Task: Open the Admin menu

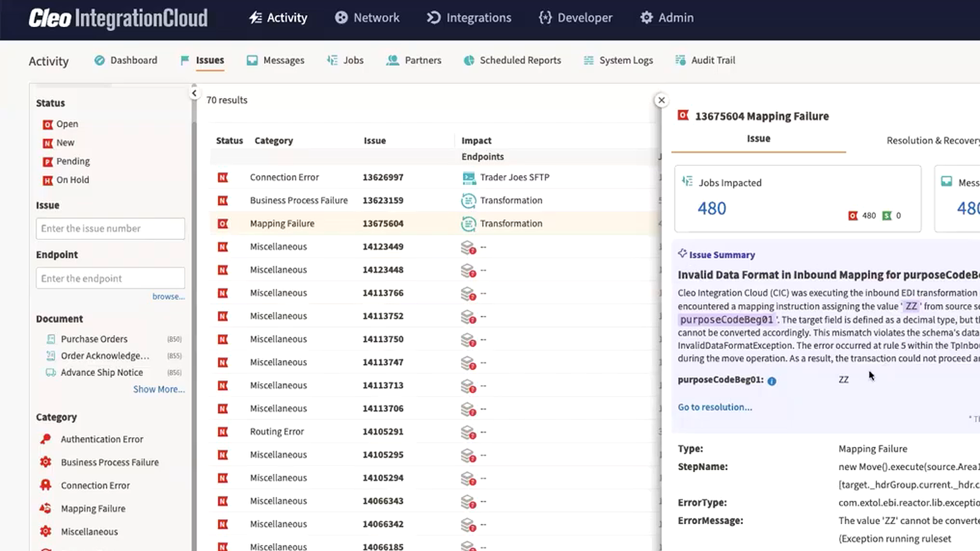Action: click(666, 18)
